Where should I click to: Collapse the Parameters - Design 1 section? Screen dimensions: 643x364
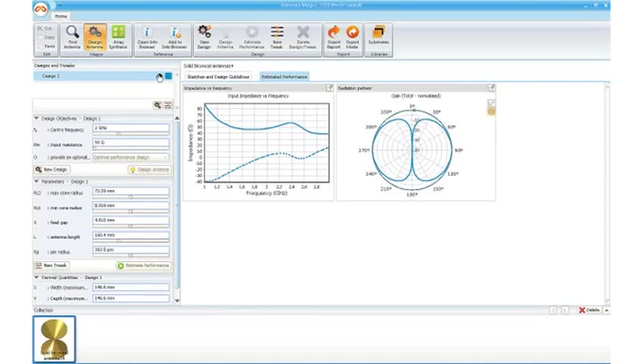[36, 181]
